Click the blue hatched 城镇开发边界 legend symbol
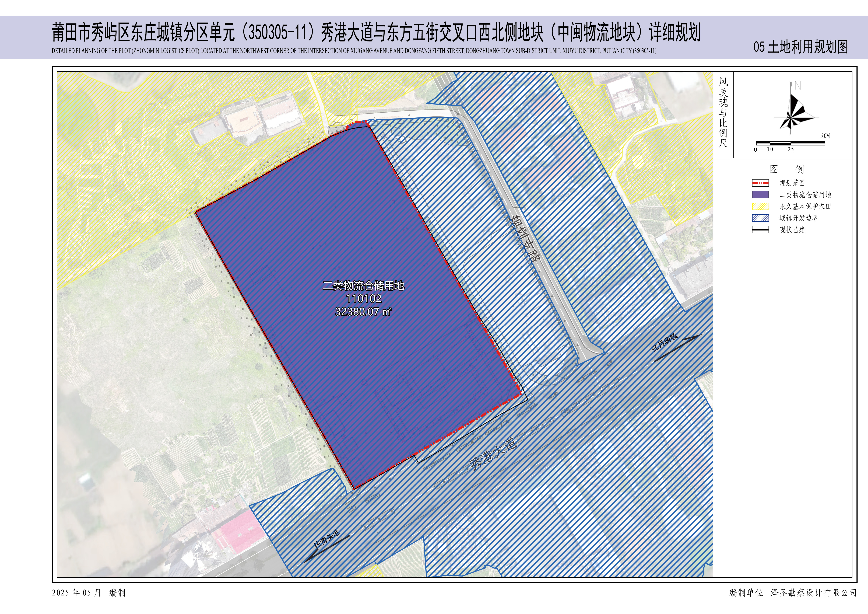 [760, 218]
